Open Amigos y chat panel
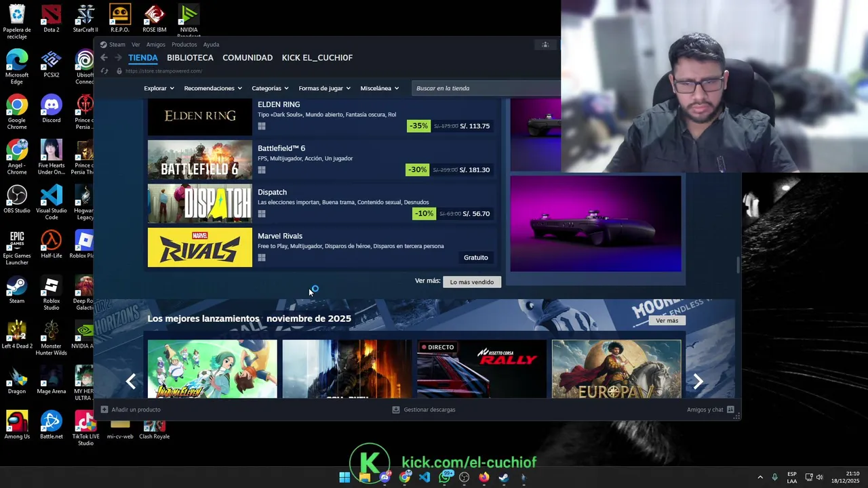The image size is (868, 488). point(711,409)
